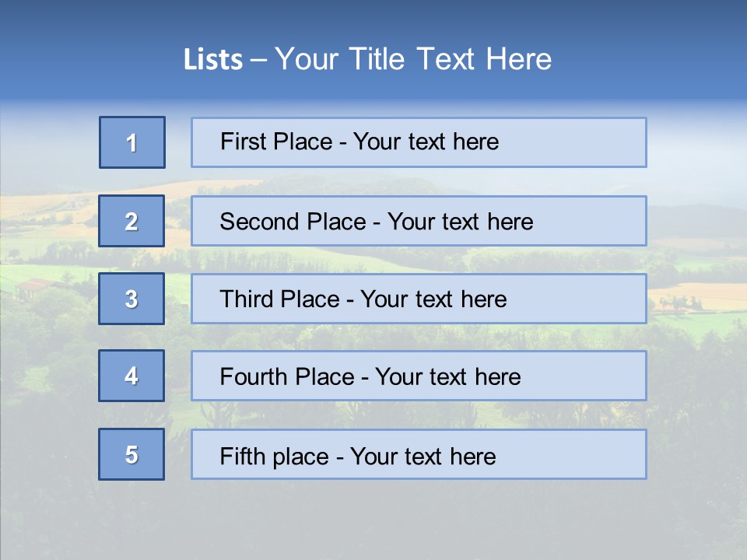Click the word "Fifth" in the fifth bar
The height and width of the screenshot is (560, 747).
[243, 456]
